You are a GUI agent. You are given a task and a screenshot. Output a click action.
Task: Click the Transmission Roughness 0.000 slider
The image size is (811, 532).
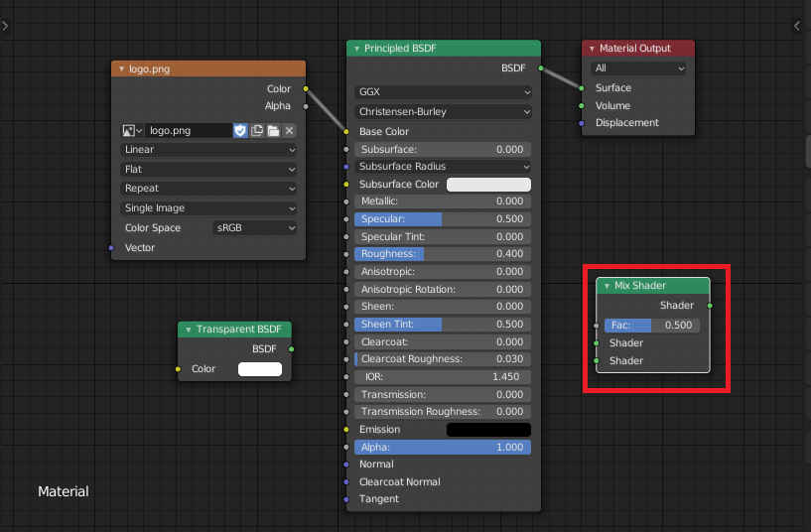pos(443,412)
